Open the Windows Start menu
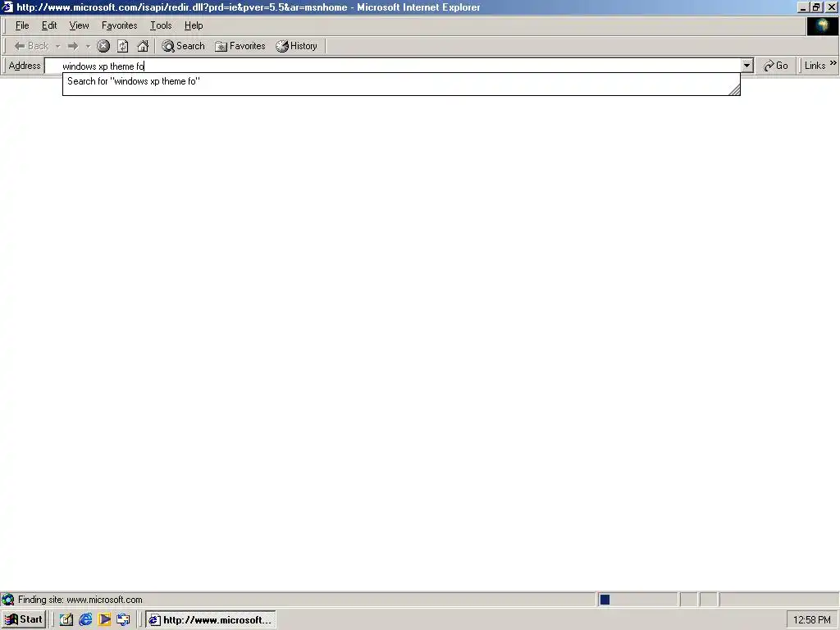 pyautogui.click(x=24, y=620)
